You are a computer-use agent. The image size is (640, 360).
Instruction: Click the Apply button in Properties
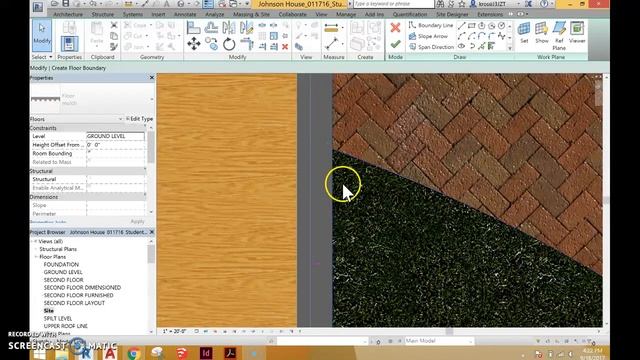(x=138, y=221)
